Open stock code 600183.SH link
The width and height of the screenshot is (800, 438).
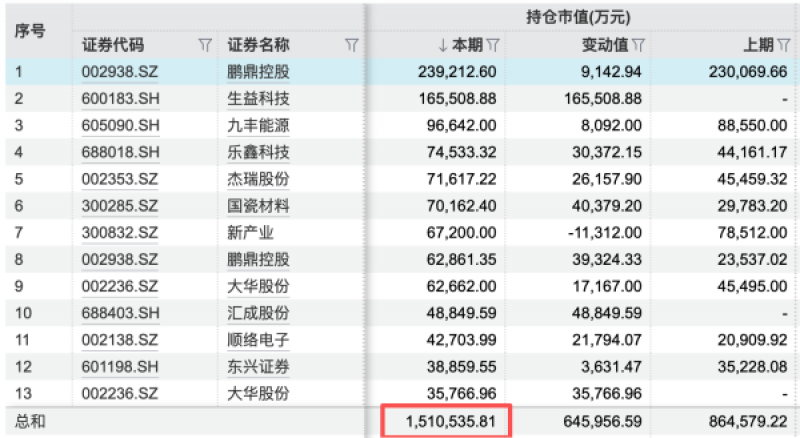tap(120, 99)
